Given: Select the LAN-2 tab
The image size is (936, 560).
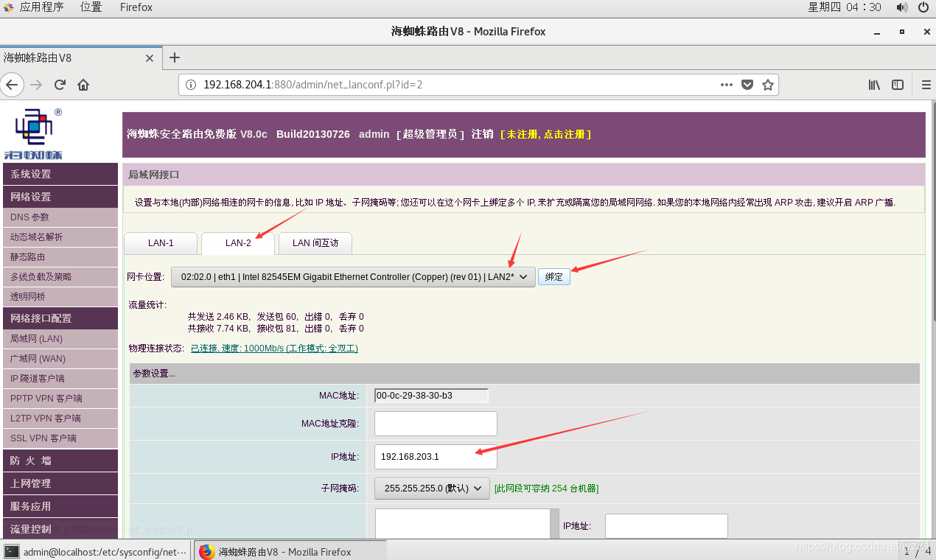Looking at the screenshot, I should coord(238,243).
